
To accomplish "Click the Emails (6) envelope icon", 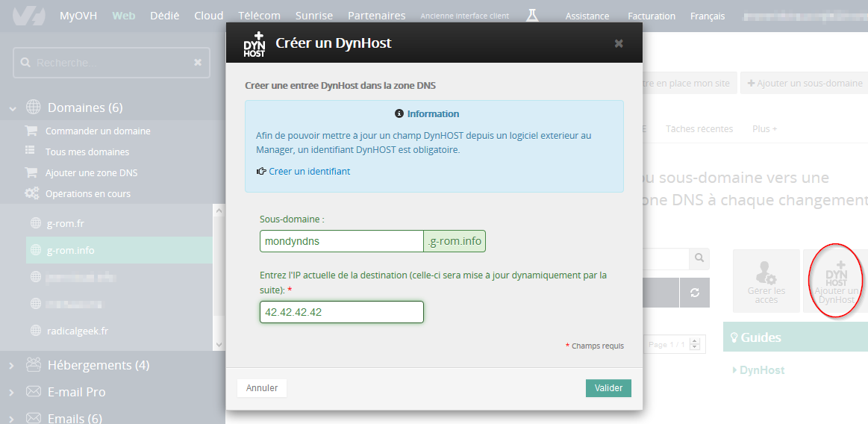I will (34, 417).
